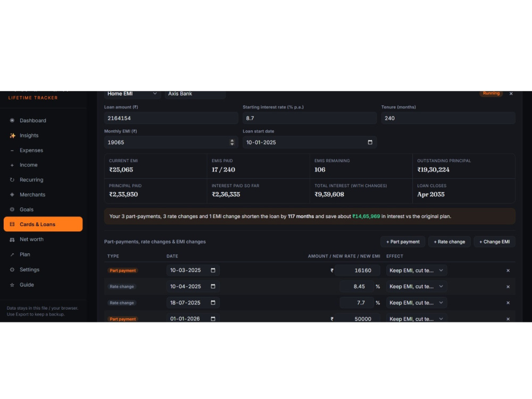Click the Insights sparkle icon
The height and width of the screenshot is (399, 532).
pyautogui.click(x=12, y=135)
